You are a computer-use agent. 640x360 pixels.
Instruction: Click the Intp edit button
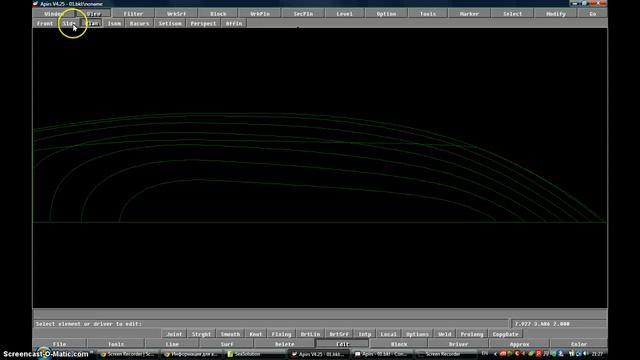pos(364,334)
